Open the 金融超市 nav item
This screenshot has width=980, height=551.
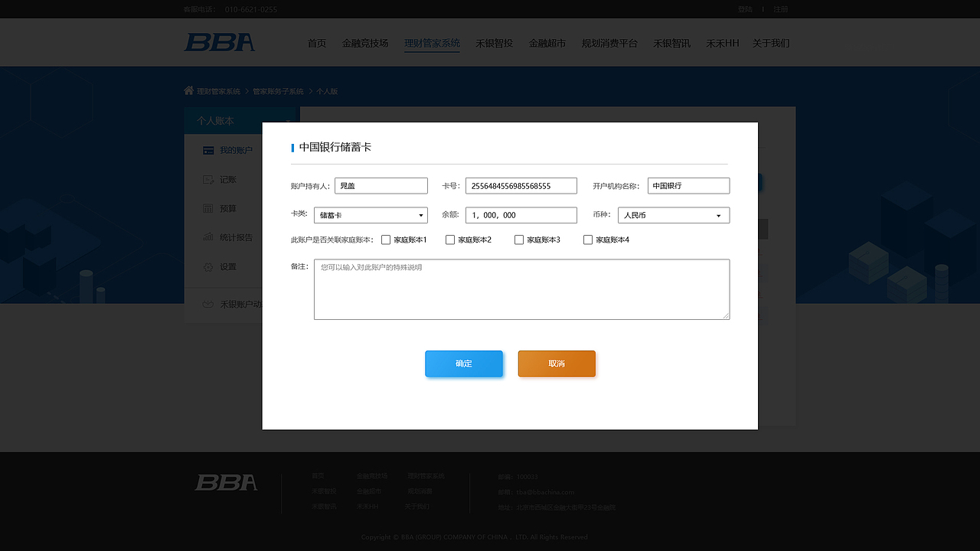coord(547,43)
